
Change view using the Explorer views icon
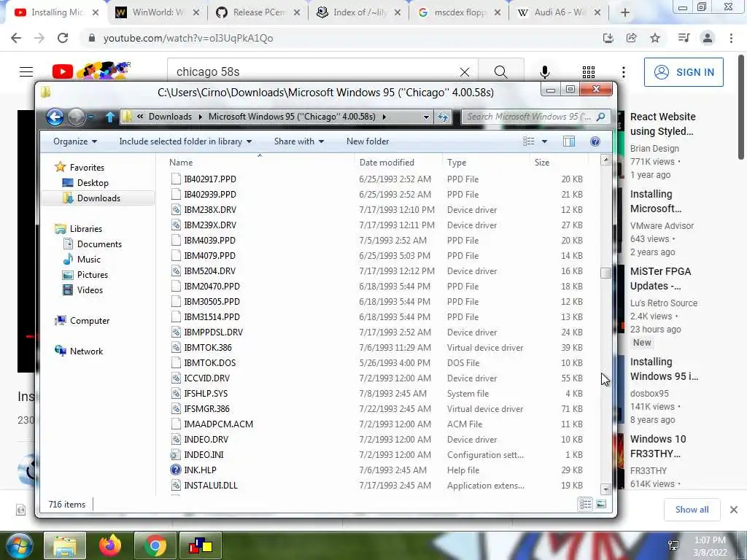[x=528, y=141]
